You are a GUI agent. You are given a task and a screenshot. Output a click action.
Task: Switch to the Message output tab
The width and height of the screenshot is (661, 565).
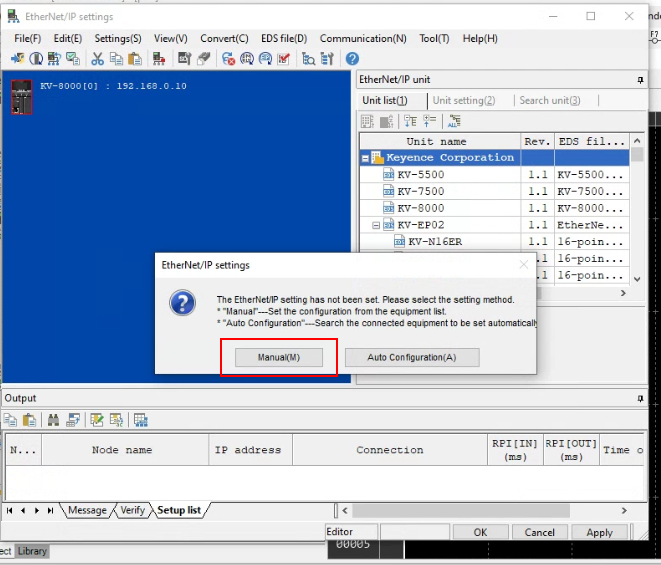(88, 510)
